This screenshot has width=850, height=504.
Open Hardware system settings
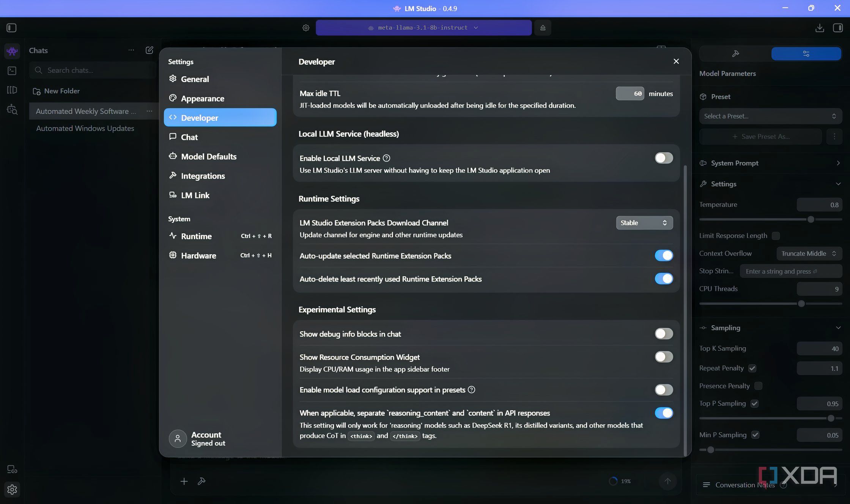pyautogui.click(x=220, y=255)
